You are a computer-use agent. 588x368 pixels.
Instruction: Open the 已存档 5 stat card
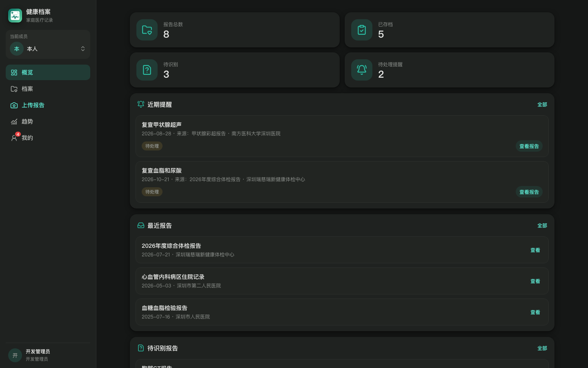[450, 30]
